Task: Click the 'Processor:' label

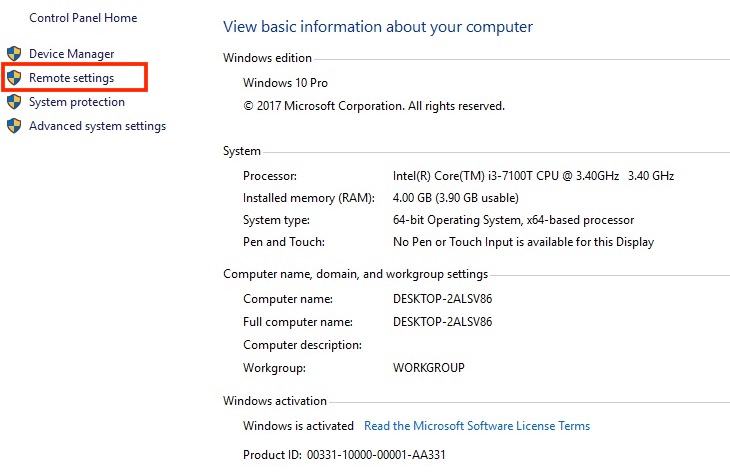Action: pos(270,176)
